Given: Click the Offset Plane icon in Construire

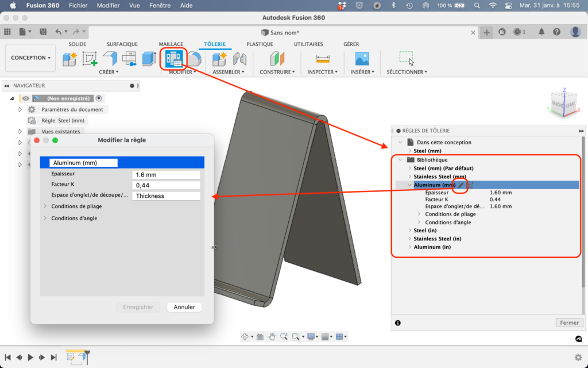Looking at the screenshot, I should [277, 59].
